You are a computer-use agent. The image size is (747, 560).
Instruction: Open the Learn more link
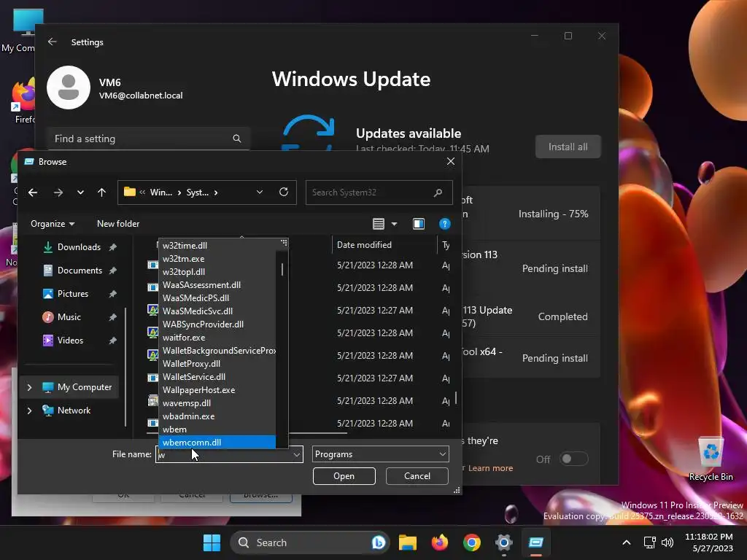tap(490, 468)
